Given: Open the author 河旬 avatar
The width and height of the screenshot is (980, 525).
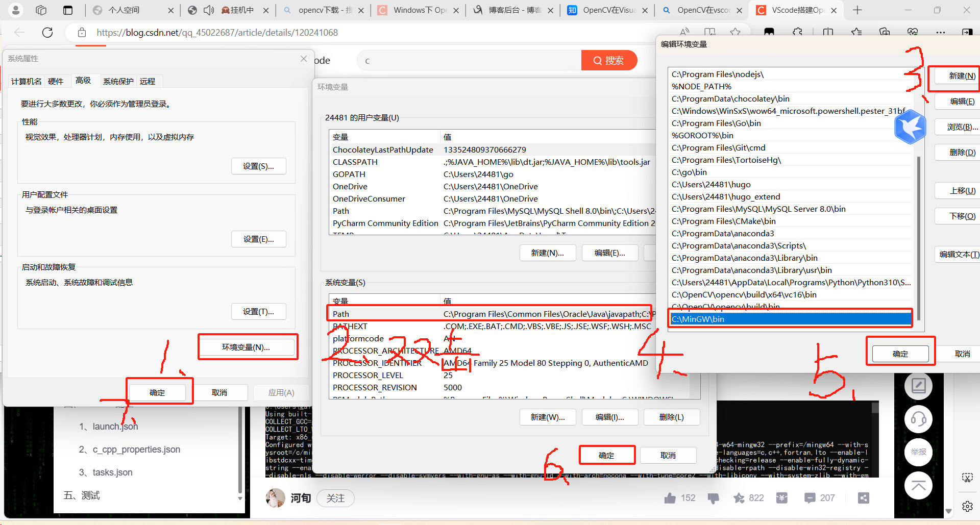Looking at the screenshot, I should tap(276, 498).
